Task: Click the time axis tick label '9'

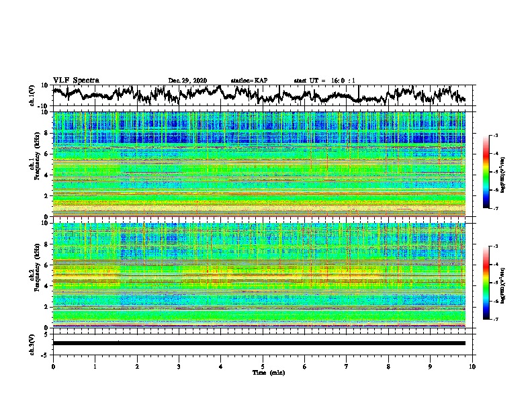Action: 430,367
